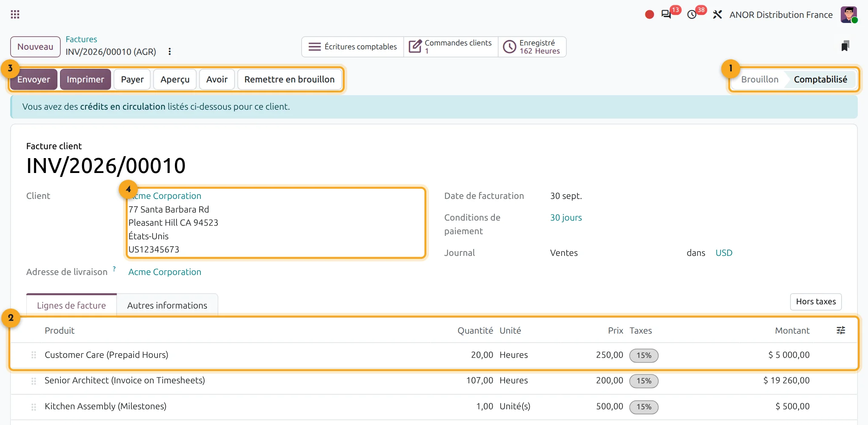Click the red recording indicator dot
868x425 pixels.
(x=649, y=15)
